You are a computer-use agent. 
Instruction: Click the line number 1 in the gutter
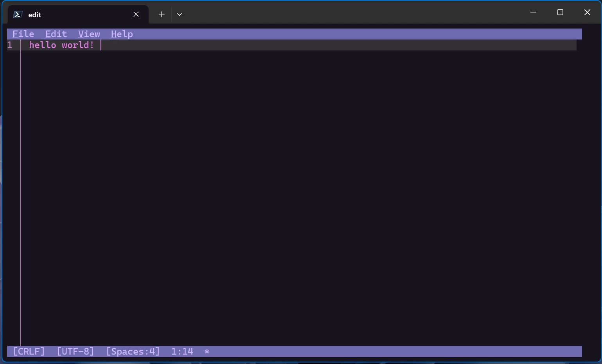[x=10, y=45]
